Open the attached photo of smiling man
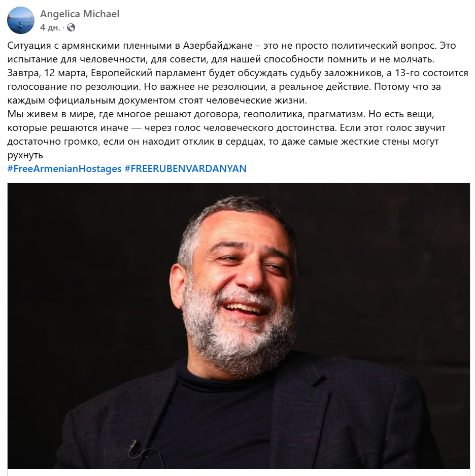This screenshot has width=475, height=476. (x=239, y=326)
